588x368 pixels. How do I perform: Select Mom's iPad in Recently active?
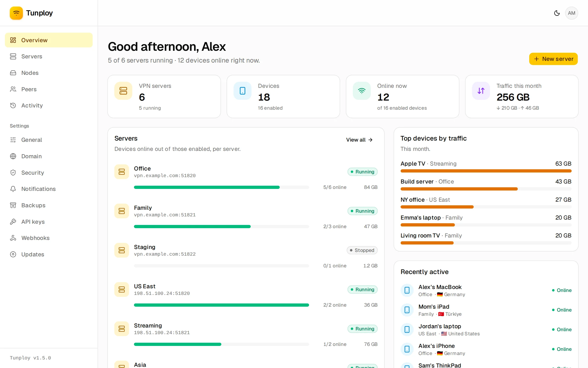pyautogui.click(x=486, y=310)
